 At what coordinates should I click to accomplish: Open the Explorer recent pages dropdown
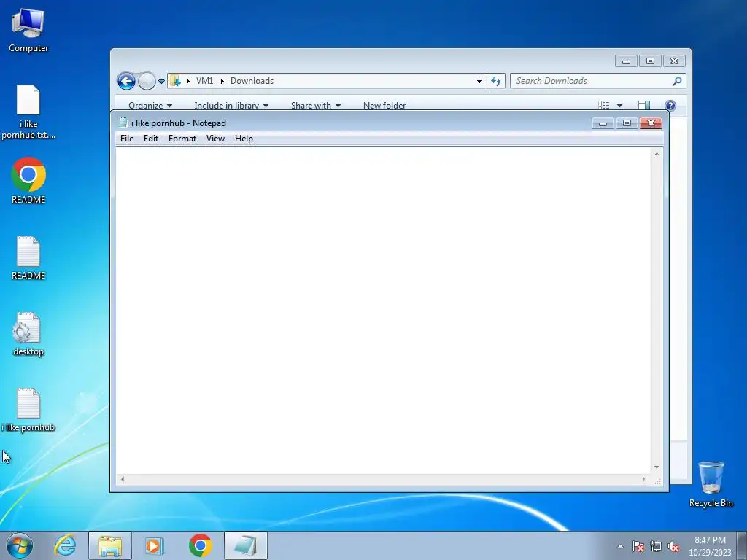[x=161, y=82]
